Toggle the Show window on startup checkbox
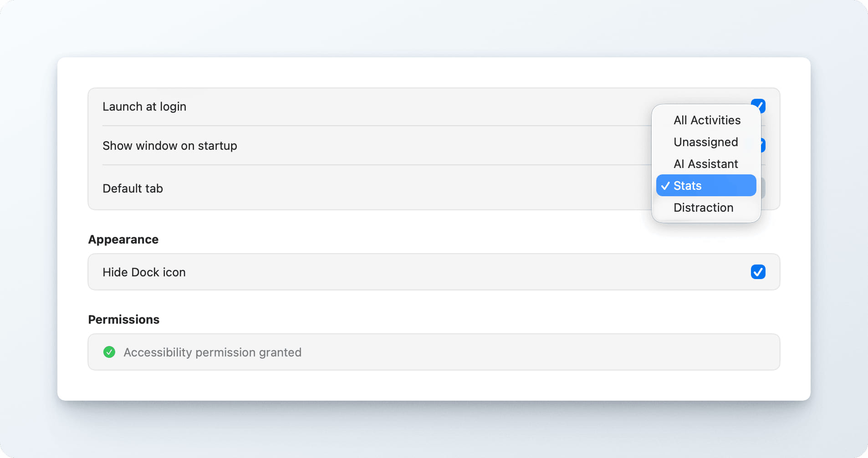The image size is (868, 458). point(763,145)
